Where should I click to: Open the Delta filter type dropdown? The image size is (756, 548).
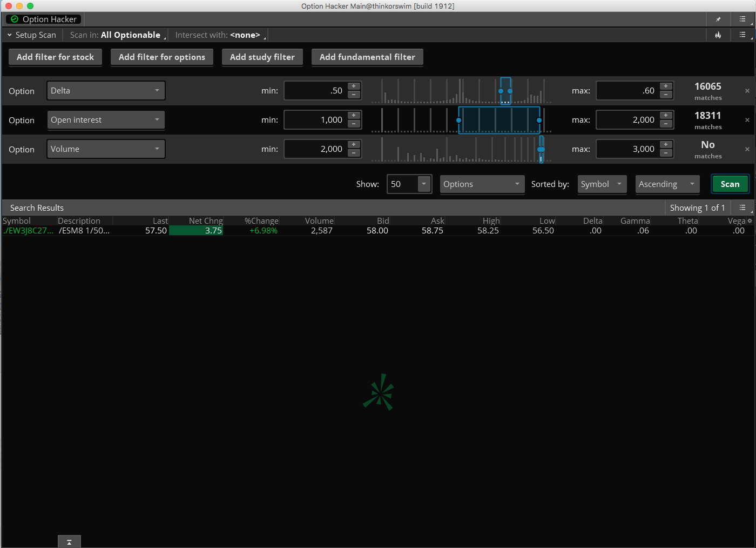click(x=106, y=91)
